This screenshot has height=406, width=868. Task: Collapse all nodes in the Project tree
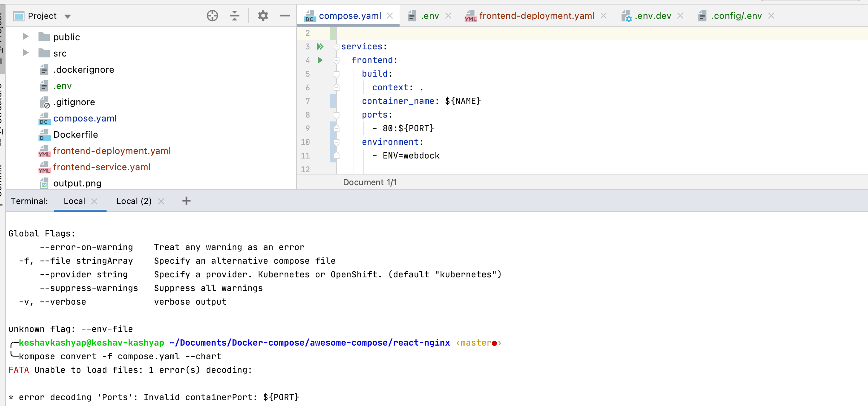pos(235,16)
